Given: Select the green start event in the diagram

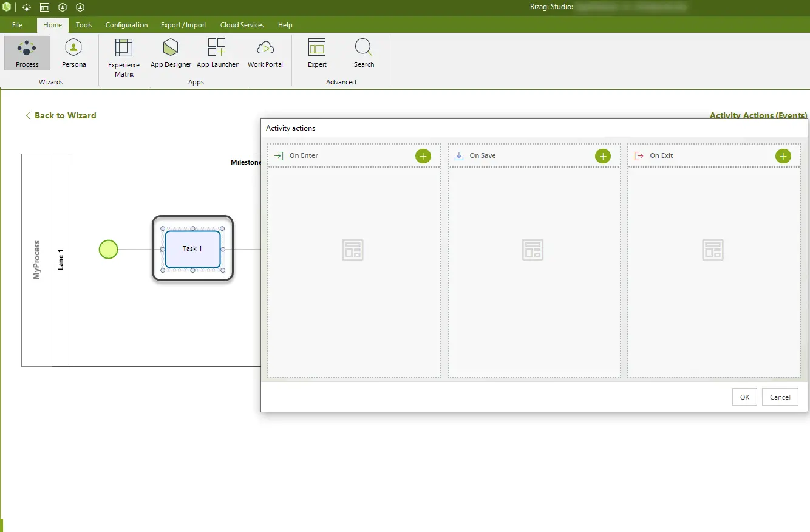Looking at the screenshot, I should click(x=108, y=249).
